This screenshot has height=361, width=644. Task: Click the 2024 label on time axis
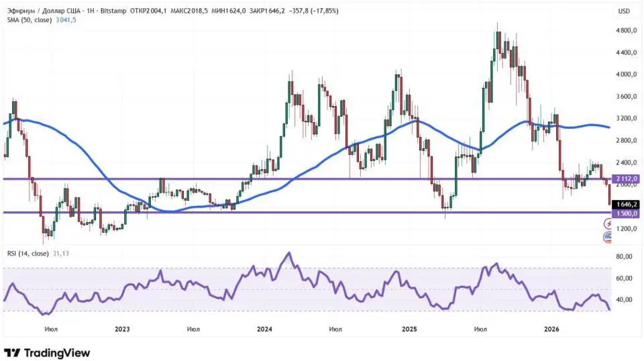pos(264,329)
